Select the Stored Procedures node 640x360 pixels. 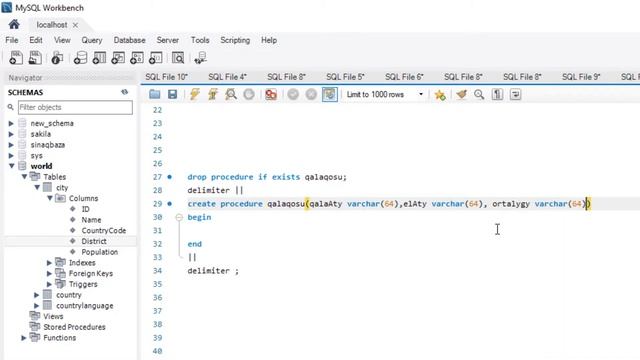point(74,327)
